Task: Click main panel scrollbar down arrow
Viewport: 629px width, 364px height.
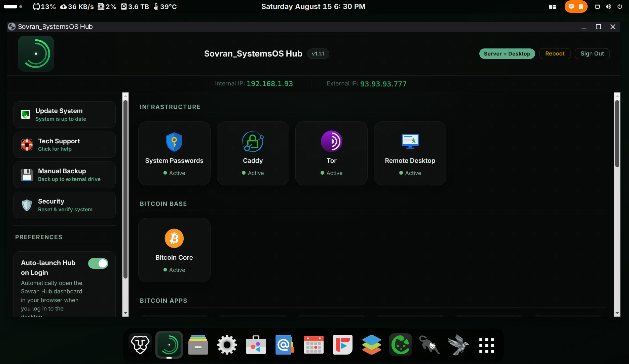Action: (x=617, y=313)
